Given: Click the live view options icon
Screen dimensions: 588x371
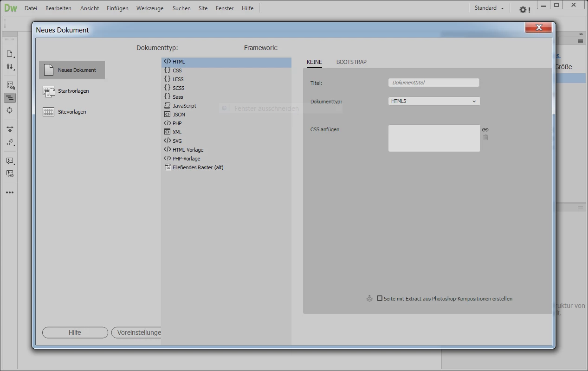Looking at the screenshot, I should pyautogui.click(x=10, y=85).
